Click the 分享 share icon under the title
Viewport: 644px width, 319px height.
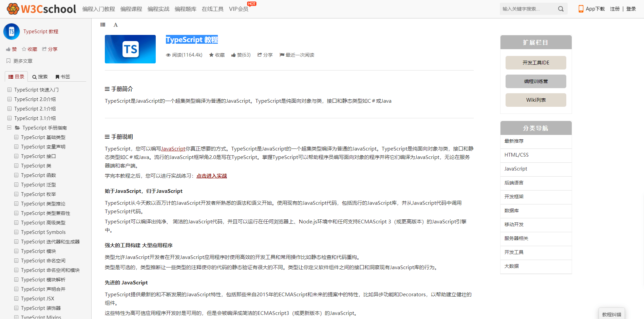pos(260,55)
